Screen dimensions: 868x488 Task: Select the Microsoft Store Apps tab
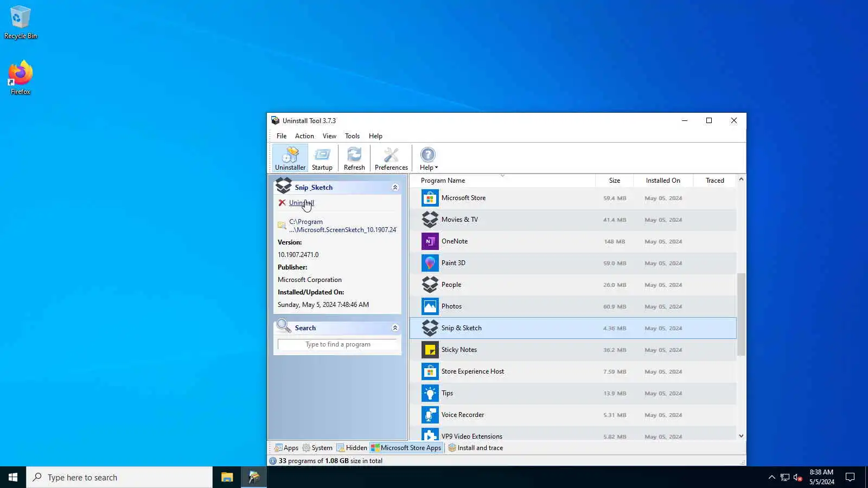[x=406, y=448]
